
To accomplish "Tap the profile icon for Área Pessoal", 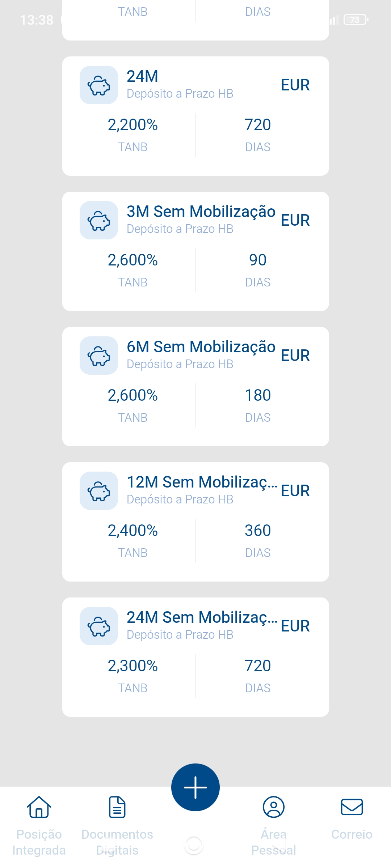I will [274, 807].
